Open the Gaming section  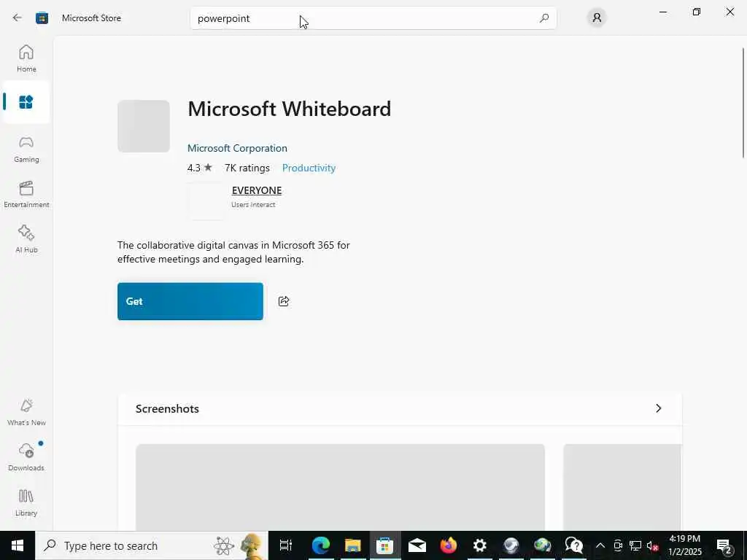(x=26, y=149)
